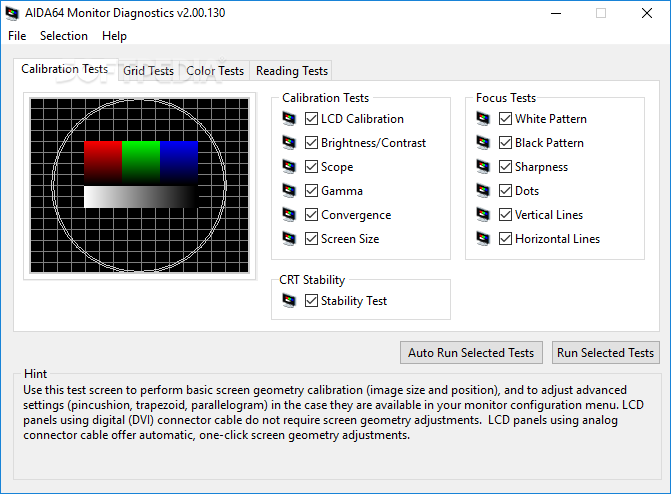
Task: Toggle the Brightness/Contrast checkbox
Action: coord(311,143)
